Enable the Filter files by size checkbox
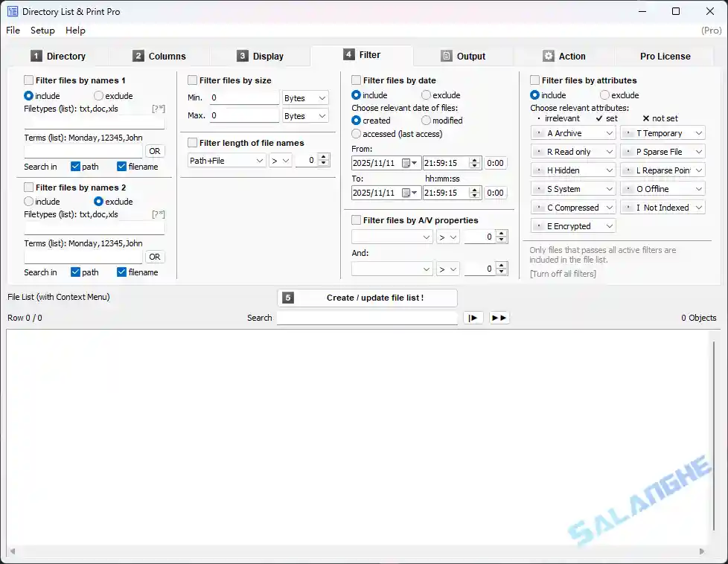 pyautogui.click(x=191, y=80)
